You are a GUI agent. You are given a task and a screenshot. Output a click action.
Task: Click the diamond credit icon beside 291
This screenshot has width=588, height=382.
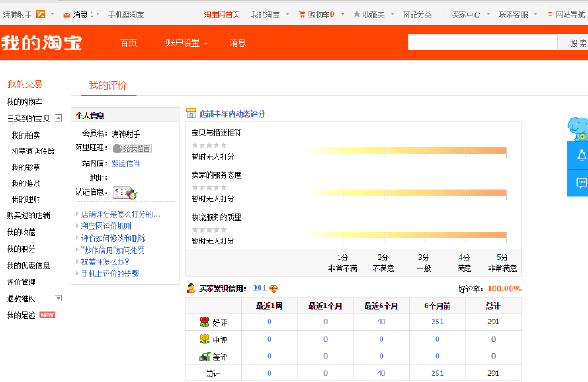click(x=274, y=289)
